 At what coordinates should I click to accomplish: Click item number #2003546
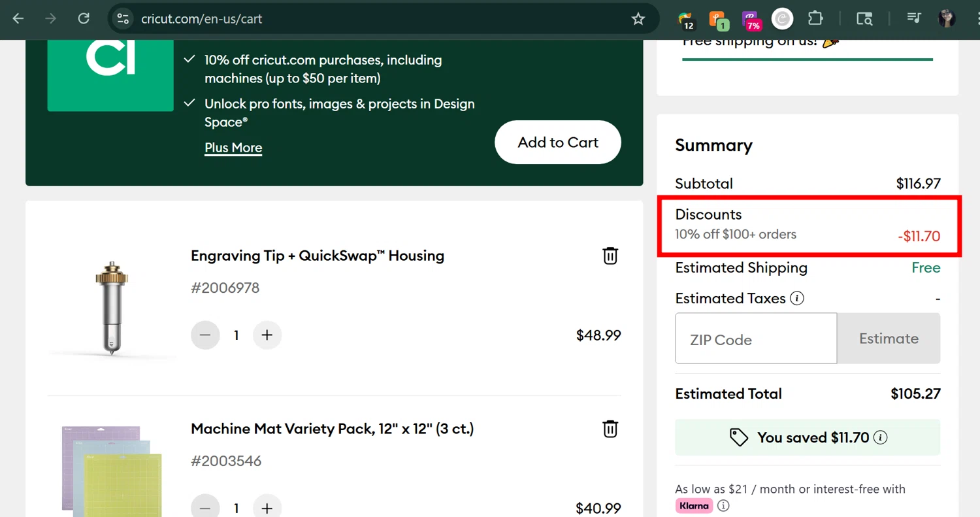[x=226, y=461]
